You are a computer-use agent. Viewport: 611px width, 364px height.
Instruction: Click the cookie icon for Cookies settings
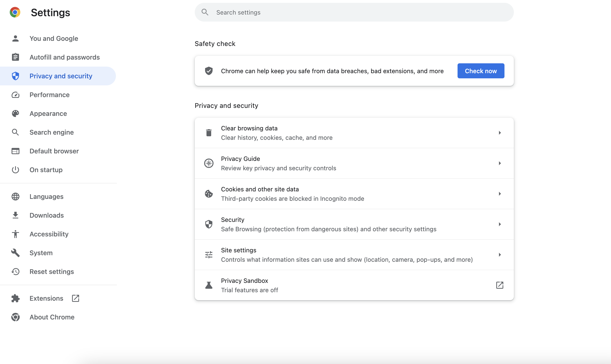click(x=209, y=193)
